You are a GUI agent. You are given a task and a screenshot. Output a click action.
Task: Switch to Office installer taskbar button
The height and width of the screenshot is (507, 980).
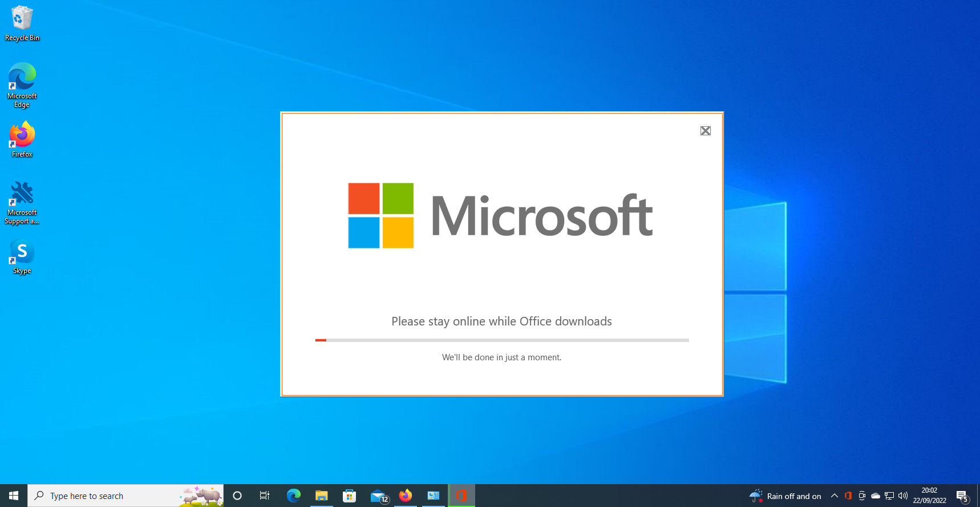[x=461, y=496]
